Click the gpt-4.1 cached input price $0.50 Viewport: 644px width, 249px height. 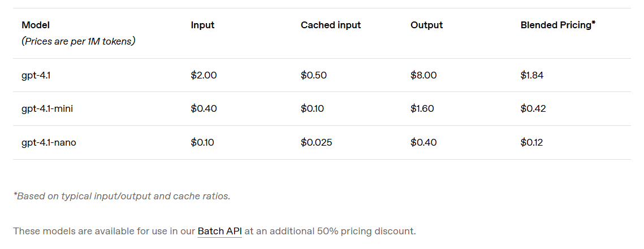tap(314, 75)
